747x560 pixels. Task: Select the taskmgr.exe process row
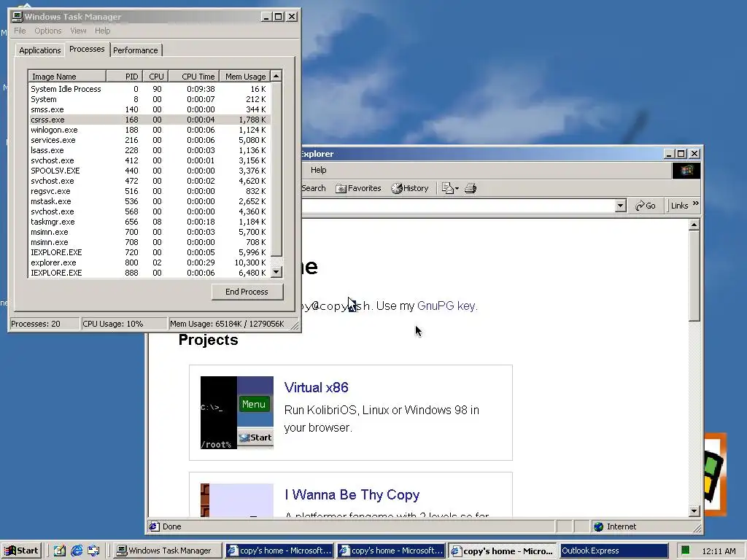click(x=150, y=222)
